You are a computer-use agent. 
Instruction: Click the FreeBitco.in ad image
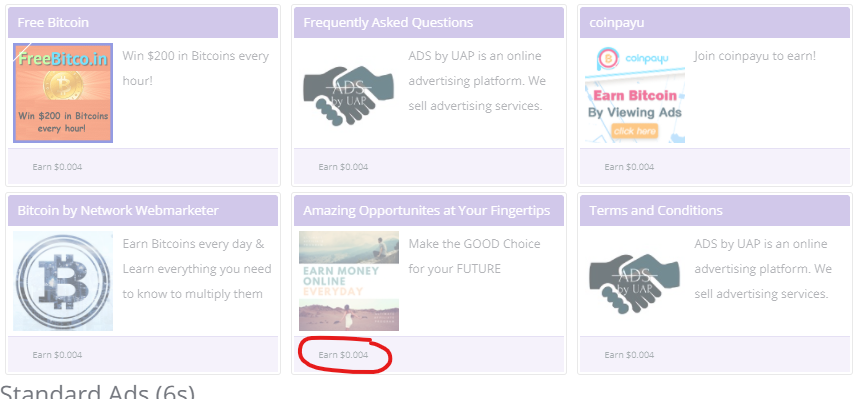(x=63, y=93)
